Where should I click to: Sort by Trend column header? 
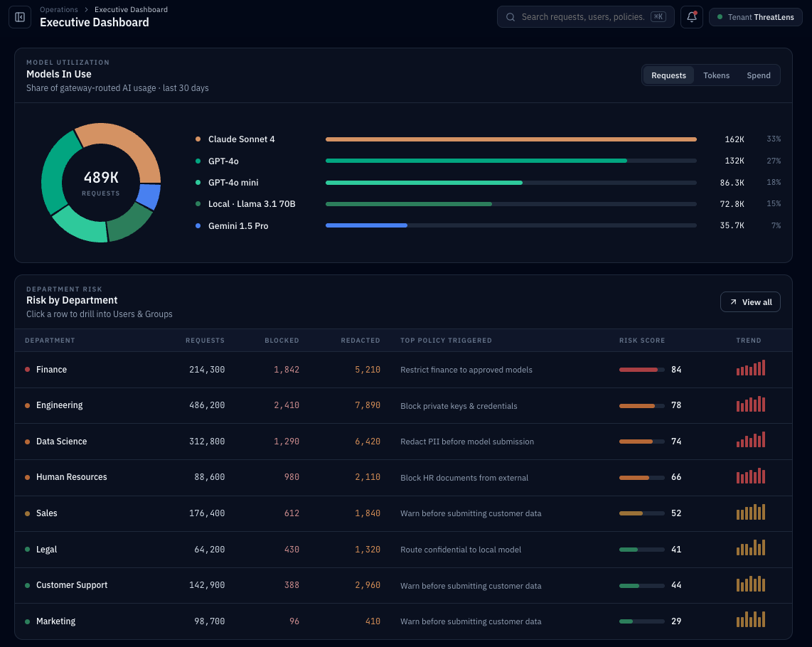pos(748,341)
